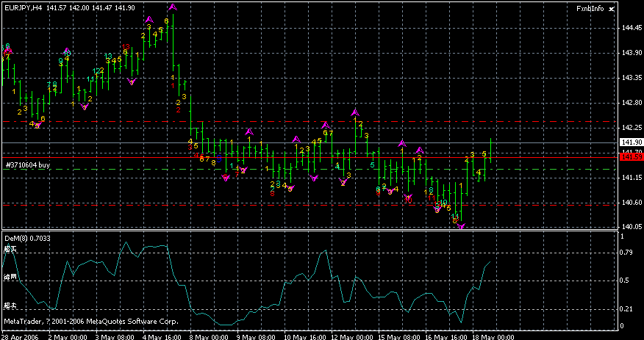644x340 pixels.
Task: Click the 12 May 00:00 time label
Action: coord(352,336)
